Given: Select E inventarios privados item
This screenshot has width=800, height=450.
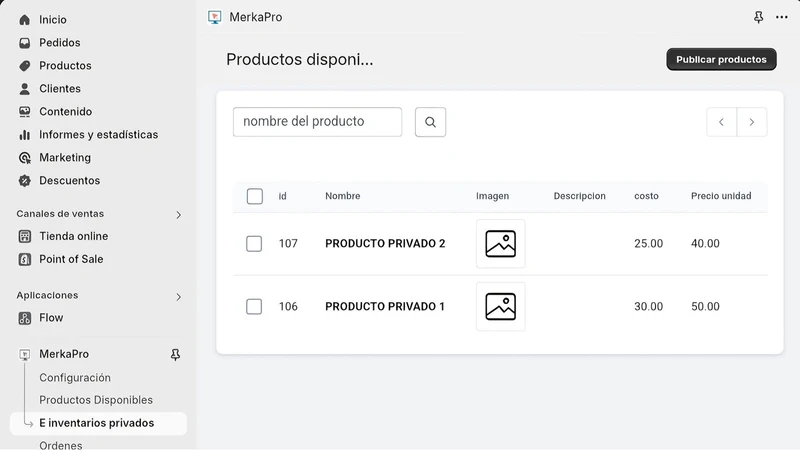Looking at the screenshot, I should pyautogui.click(x=98, y=423).
